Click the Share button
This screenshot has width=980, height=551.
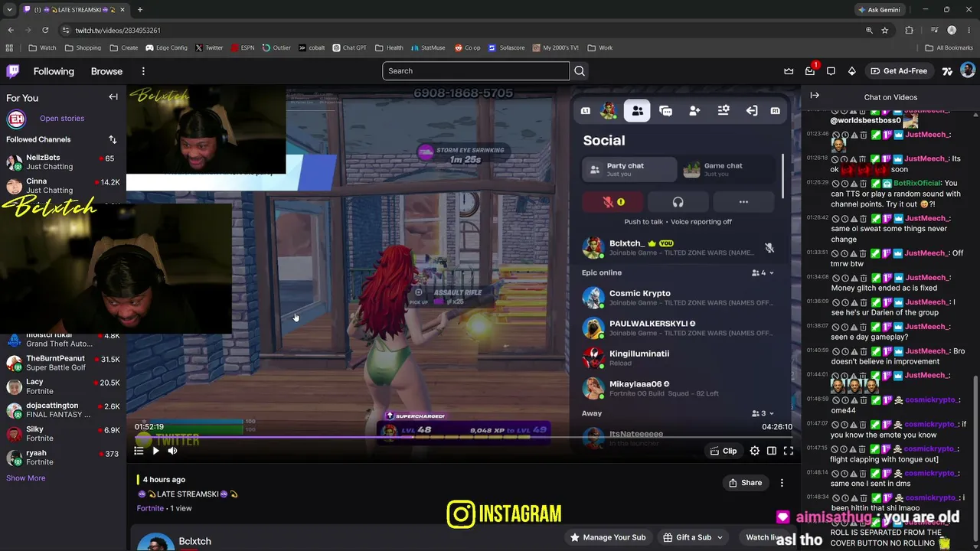[x=745, y=483]
